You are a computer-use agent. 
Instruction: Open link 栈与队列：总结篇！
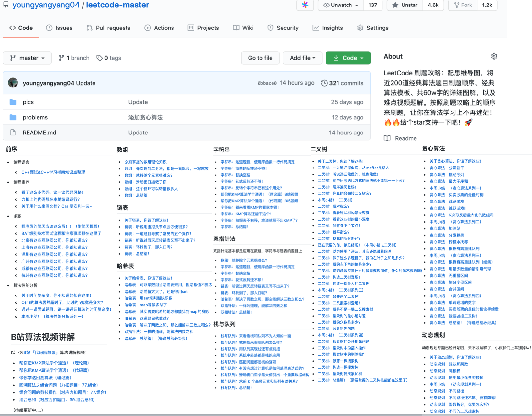coord(237,388)
